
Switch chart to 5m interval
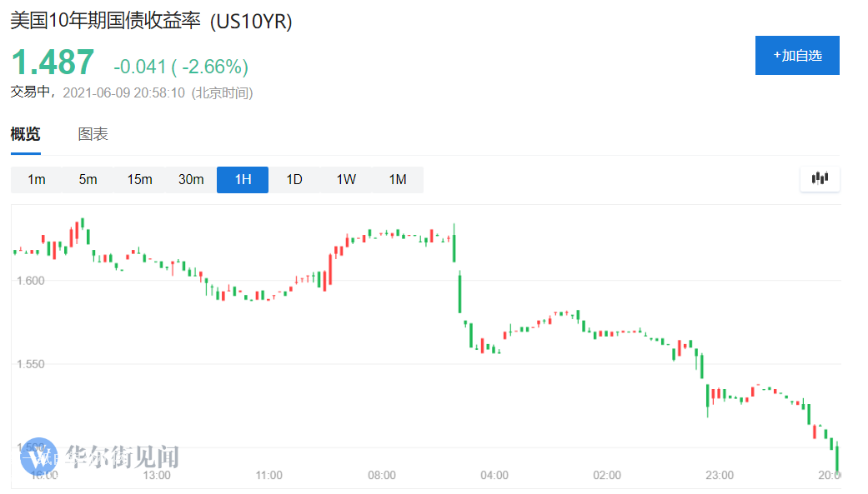click(x=88, y=180)
